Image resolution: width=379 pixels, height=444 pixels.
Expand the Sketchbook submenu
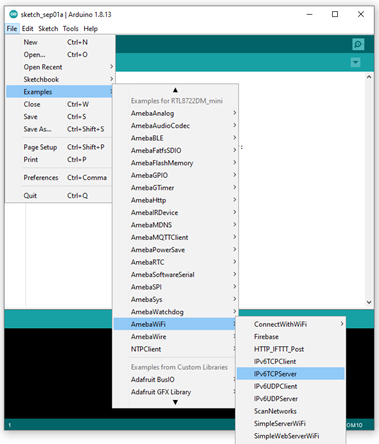coord(59,79)
